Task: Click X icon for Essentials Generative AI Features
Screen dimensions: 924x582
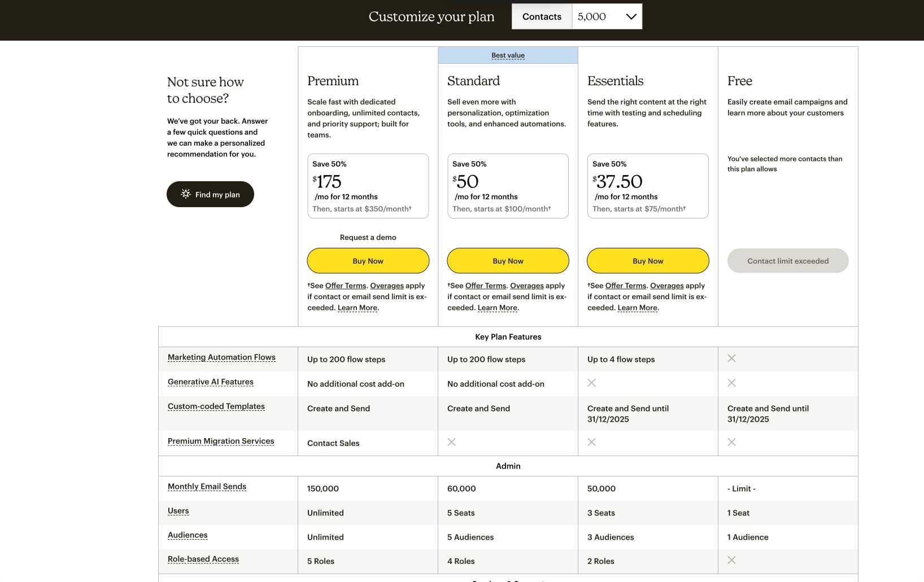Action: 591,383
